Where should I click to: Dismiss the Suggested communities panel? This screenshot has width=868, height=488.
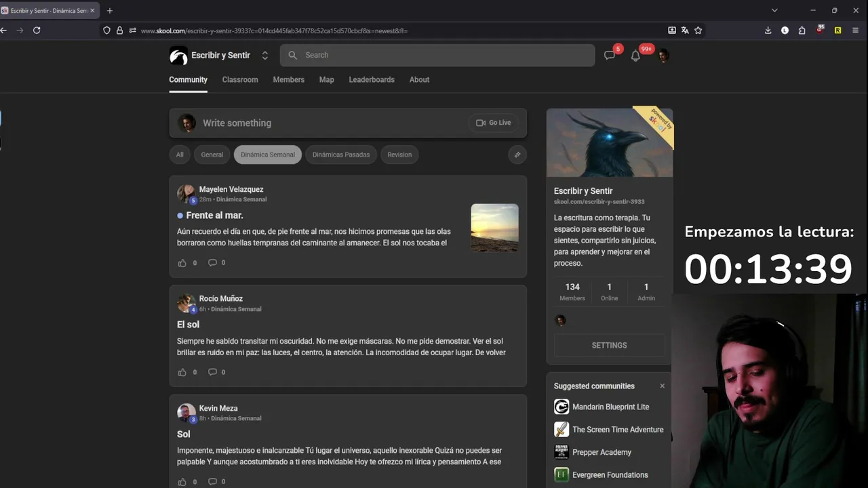coord(662,386)
